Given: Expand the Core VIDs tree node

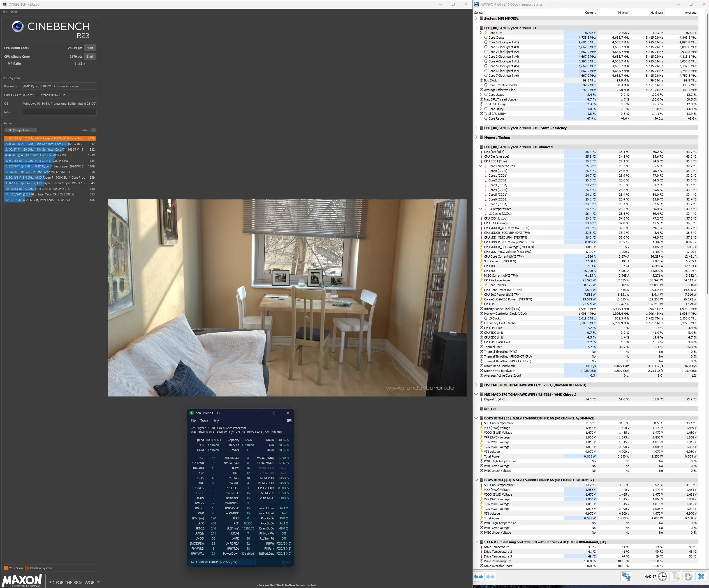Looking at the screenshot, I should coord(481,33).
